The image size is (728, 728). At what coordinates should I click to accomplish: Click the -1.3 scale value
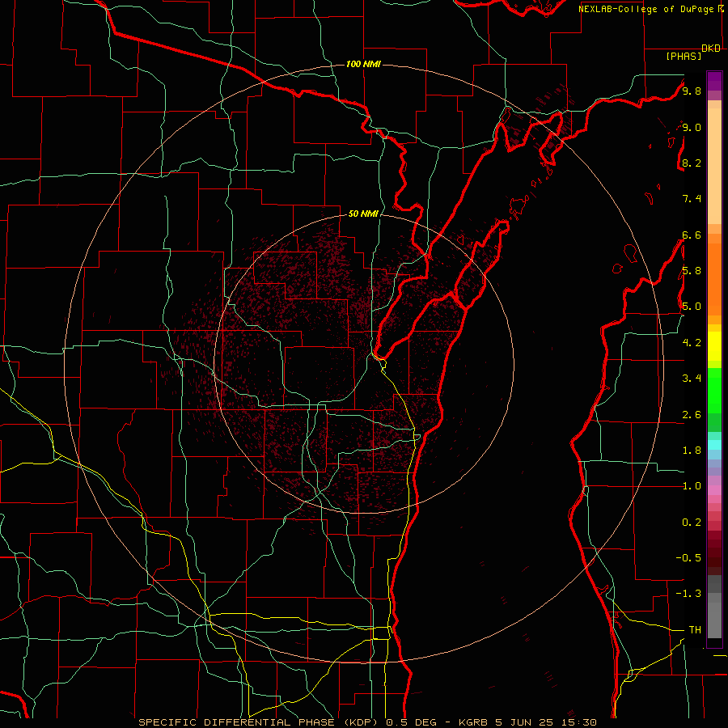tap(688, 595)
